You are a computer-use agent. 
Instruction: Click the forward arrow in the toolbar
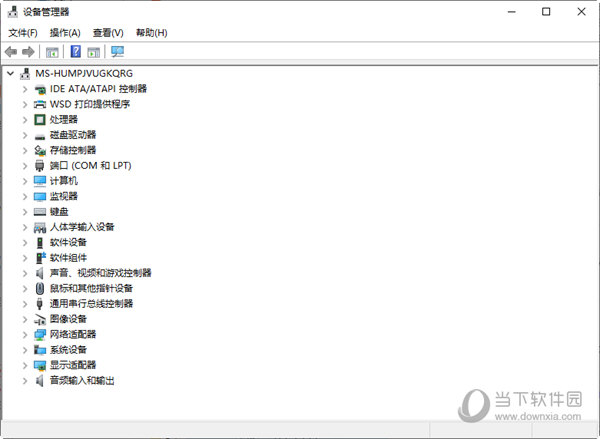pos(28,52)
